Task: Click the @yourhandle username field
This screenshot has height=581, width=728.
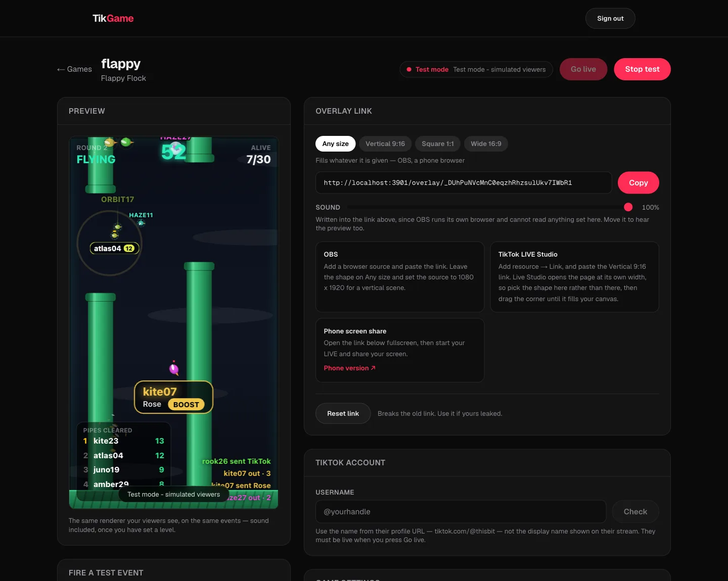Action: [461, 511]
